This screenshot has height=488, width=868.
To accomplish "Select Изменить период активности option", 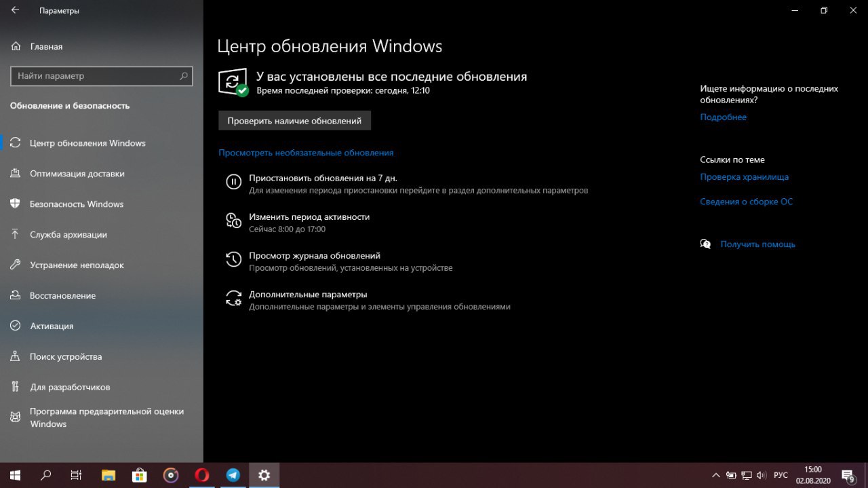I will 309,217.
